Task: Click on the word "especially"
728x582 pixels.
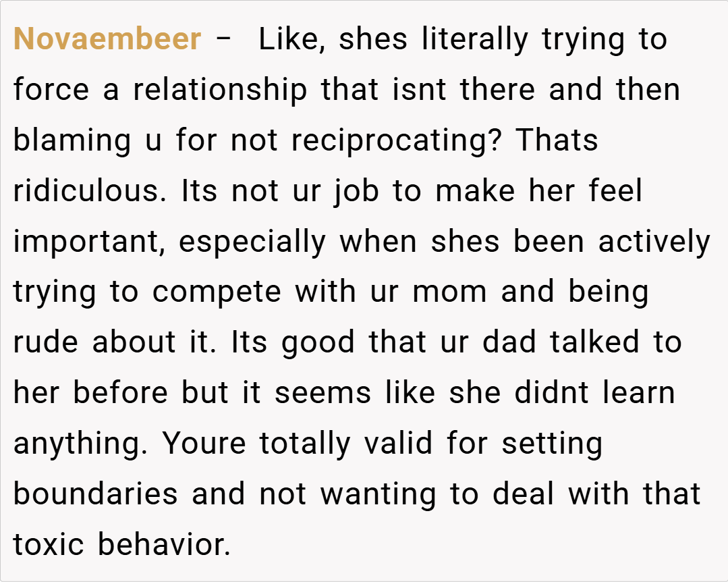Action: tap(253, 242)
